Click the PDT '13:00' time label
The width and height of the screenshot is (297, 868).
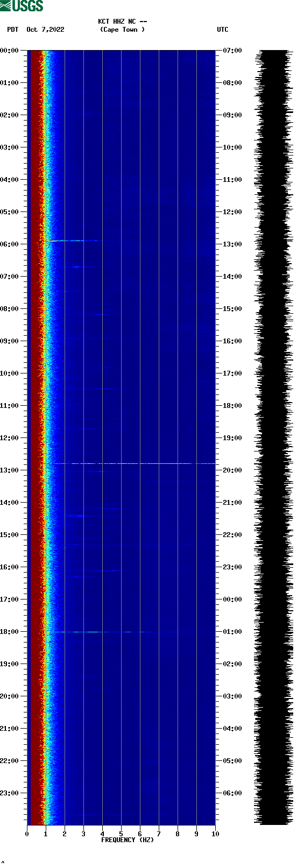[x=10, y=470]
